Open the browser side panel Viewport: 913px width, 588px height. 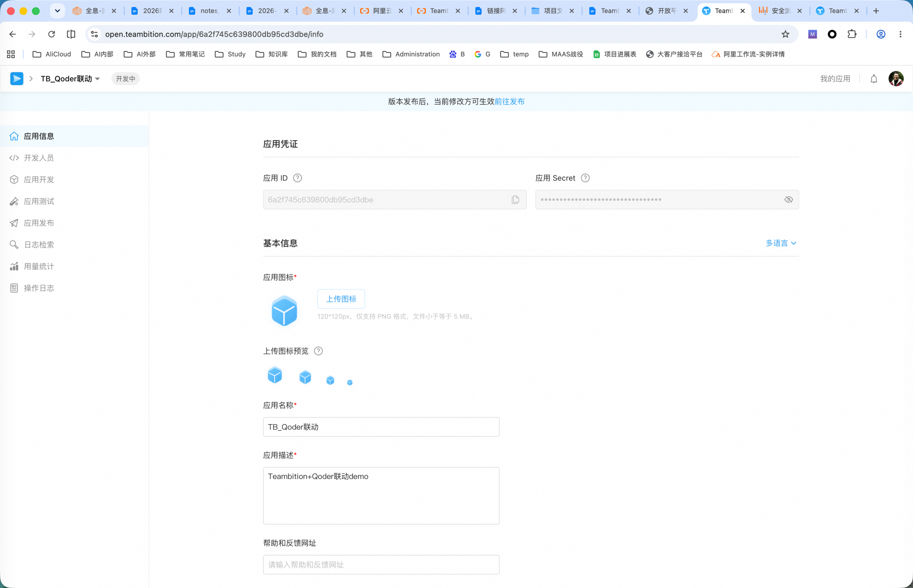pyautogui.click(x=71, y=34)
